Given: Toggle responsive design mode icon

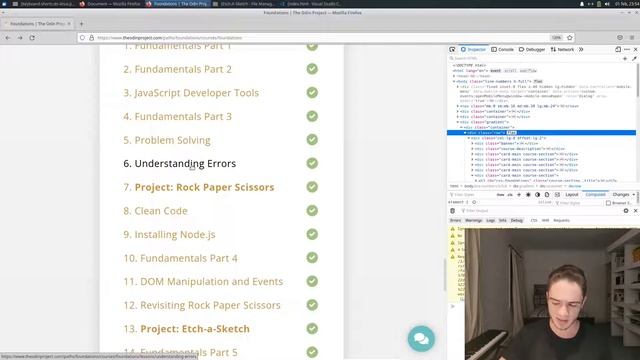Looking at the screenshot, I should tap(618, 49).
